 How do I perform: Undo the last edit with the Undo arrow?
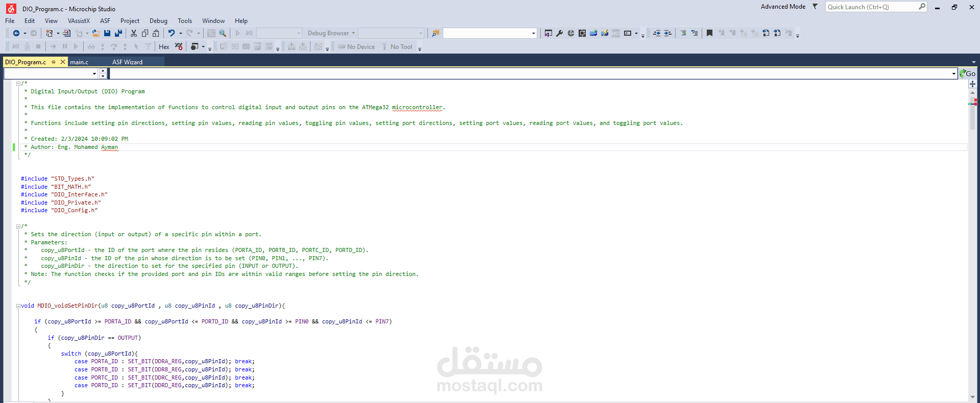172,33
